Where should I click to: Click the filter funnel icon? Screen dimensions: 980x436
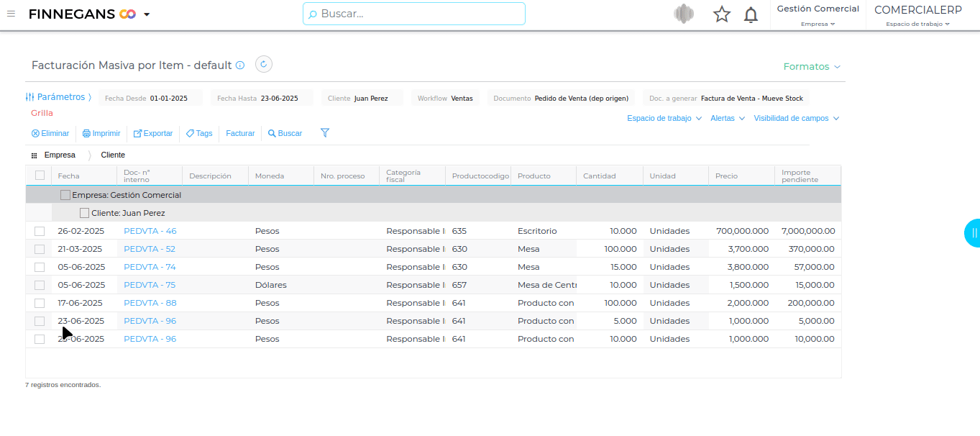point(325,133)
